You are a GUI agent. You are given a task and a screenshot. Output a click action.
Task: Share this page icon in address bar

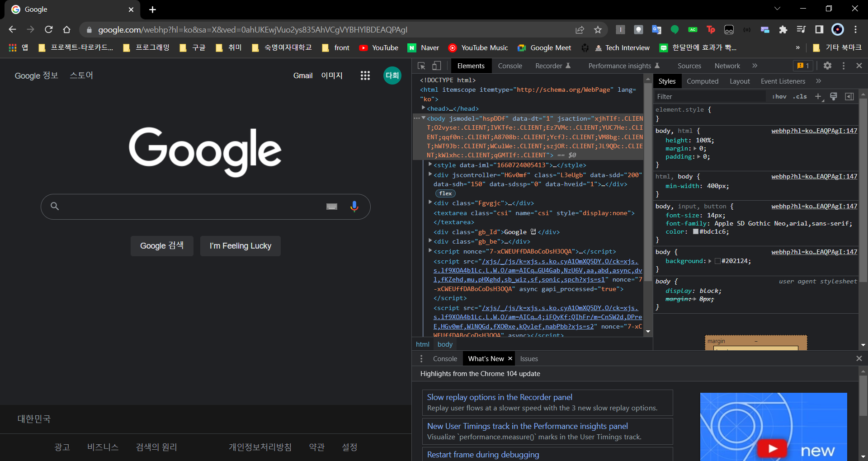pyautogui.click(x=580, y=30)
